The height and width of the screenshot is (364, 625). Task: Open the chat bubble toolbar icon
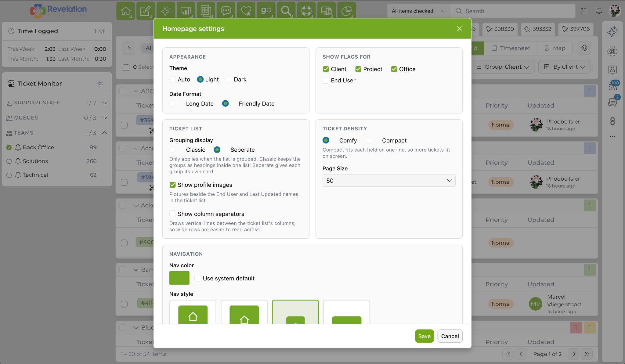[226, 11]
